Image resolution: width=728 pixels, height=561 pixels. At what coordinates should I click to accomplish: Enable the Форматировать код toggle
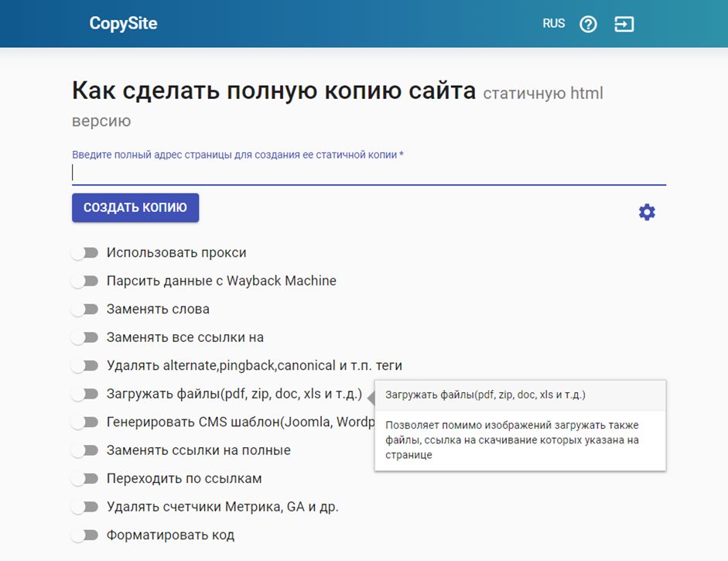[x=84, y=535]
